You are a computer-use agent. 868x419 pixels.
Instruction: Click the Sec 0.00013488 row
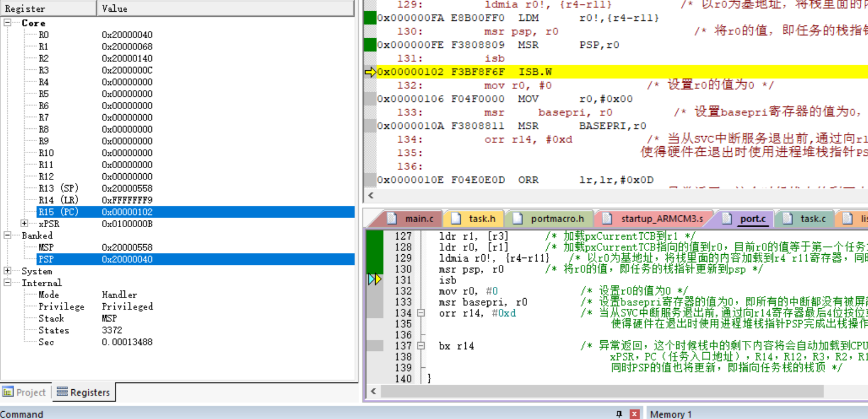tap(178, 342)
